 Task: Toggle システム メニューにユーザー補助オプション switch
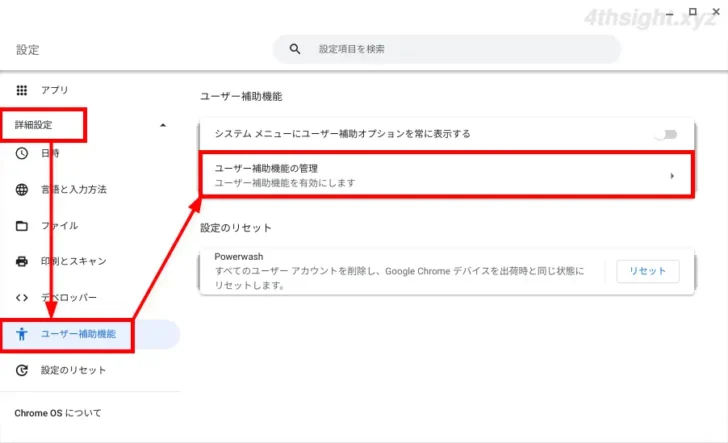(x=666, y=134)
